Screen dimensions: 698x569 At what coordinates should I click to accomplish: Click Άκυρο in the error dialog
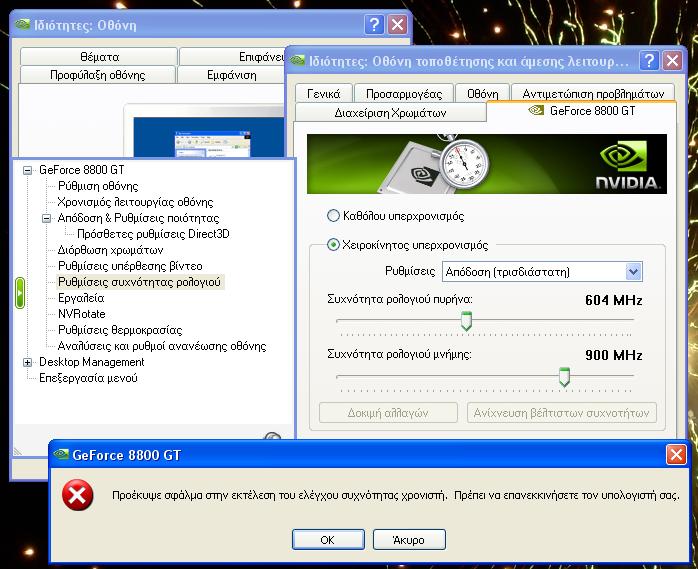point(409,540)
